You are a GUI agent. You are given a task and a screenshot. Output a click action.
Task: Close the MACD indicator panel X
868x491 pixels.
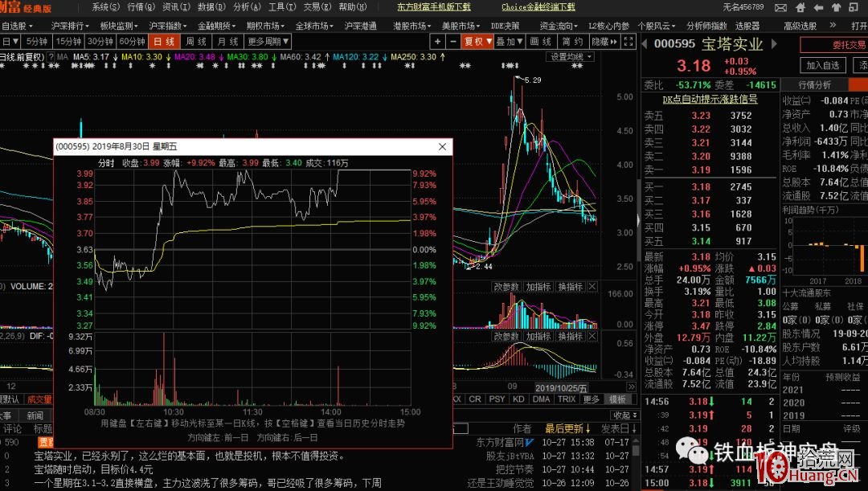[x=592, y=336]
